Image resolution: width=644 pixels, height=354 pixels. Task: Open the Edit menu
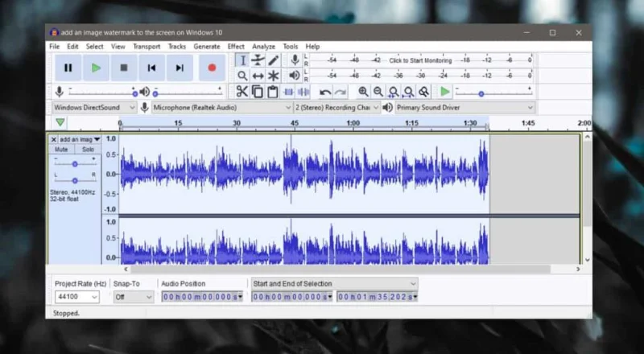tap(72, 47)
